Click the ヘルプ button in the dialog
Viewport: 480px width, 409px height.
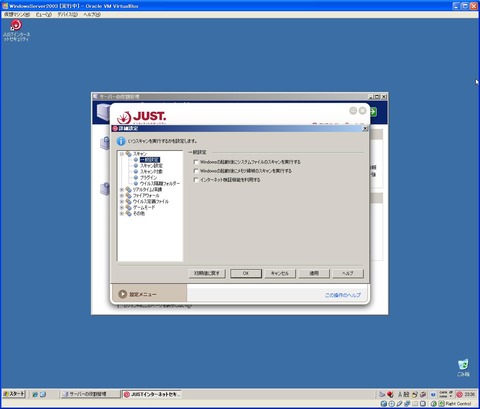[348, 273]
